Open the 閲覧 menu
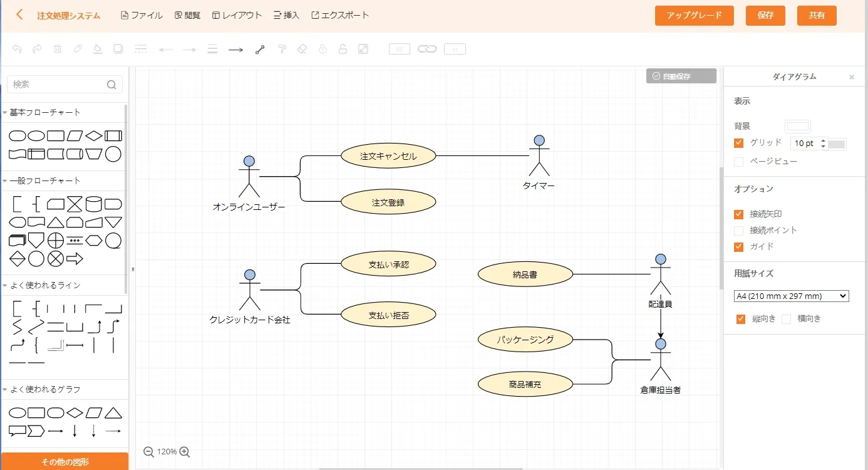Viewport: 868px width, 470px height. pos(187,15)
